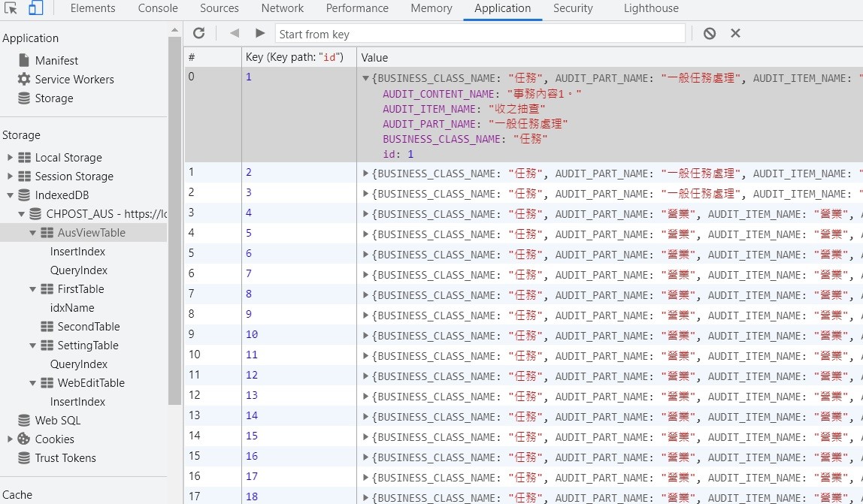The height and width of the screenshot is (504, 863).
Task: Select idxName index under FirstTable
Action: click(72, 308)
